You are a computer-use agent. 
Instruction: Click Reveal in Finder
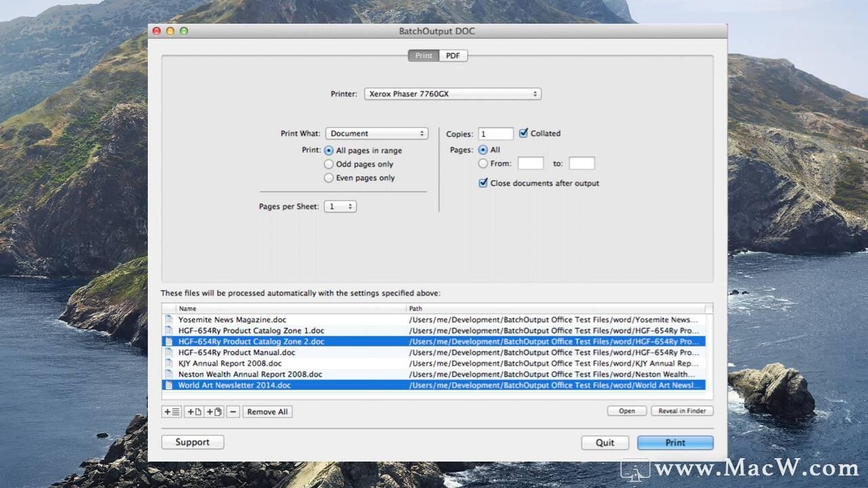click(x=682, y=410)
